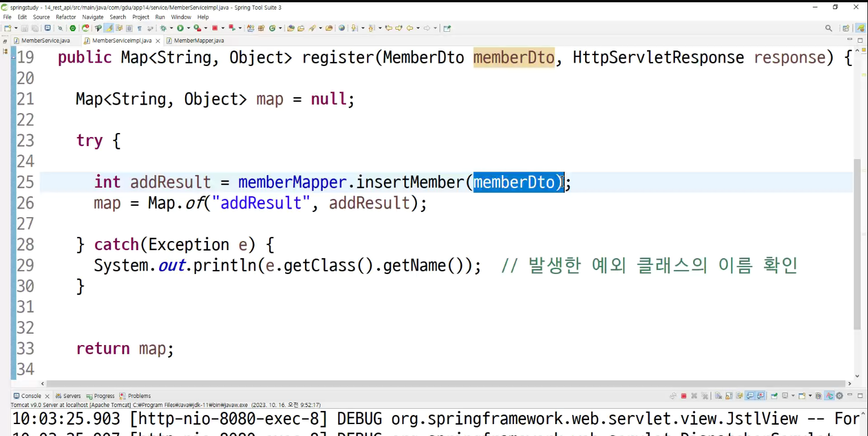Minimize the editor area
Viewport: 868px width, 436px height.
coord(850,40)
